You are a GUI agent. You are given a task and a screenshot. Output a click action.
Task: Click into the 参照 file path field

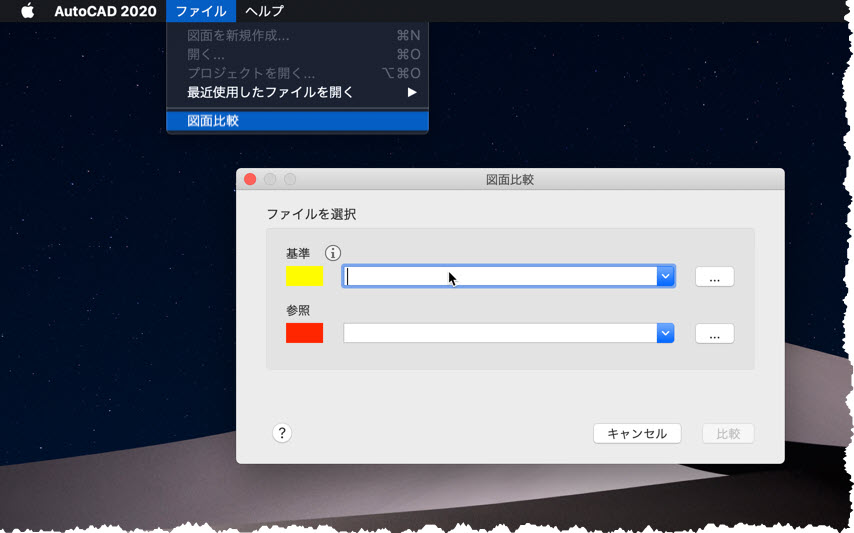point(500,333)
